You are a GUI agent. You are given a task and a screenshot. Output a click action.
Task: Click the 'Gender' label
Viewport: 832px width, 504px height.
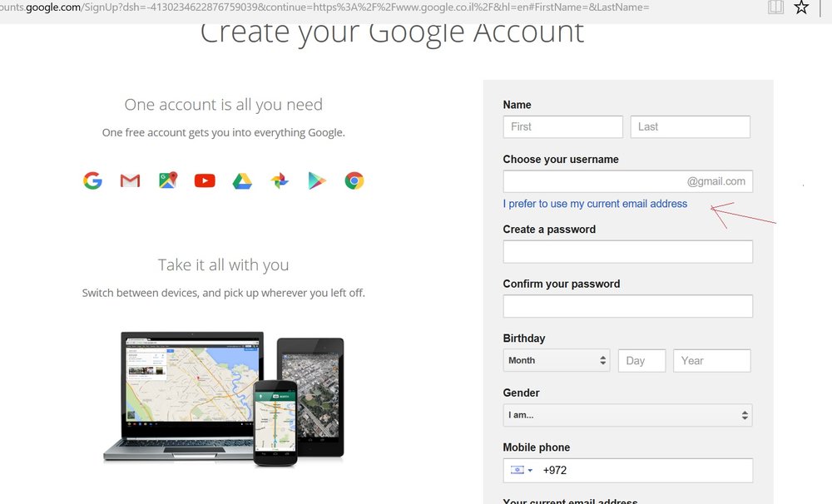click(521, 393)
